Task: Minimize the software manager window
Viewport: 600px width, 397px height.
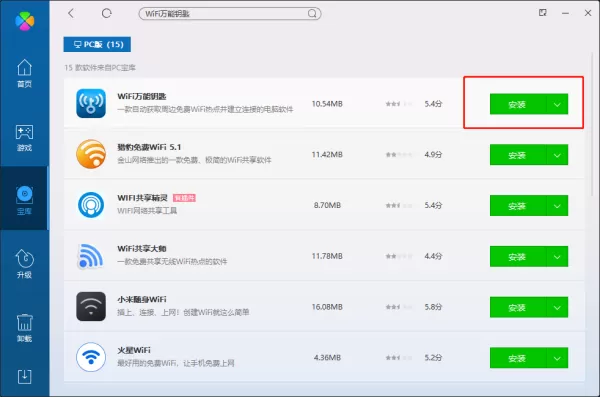Action: point(565,13)
